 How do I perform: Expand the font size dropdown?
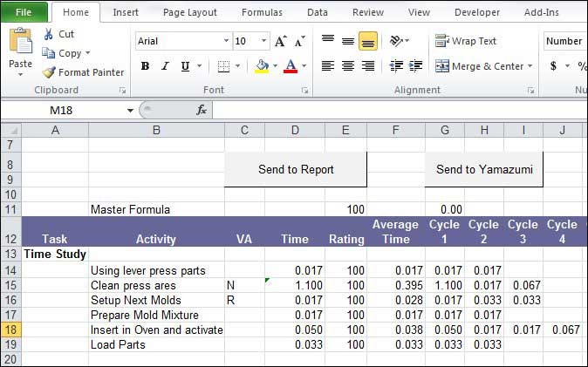263,41
